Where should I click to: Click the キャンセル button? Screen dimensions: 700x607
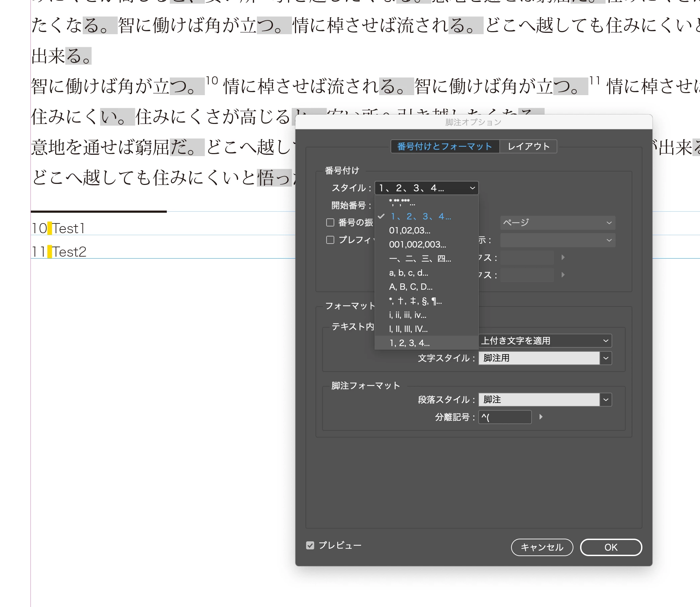(x=542, y=547)
